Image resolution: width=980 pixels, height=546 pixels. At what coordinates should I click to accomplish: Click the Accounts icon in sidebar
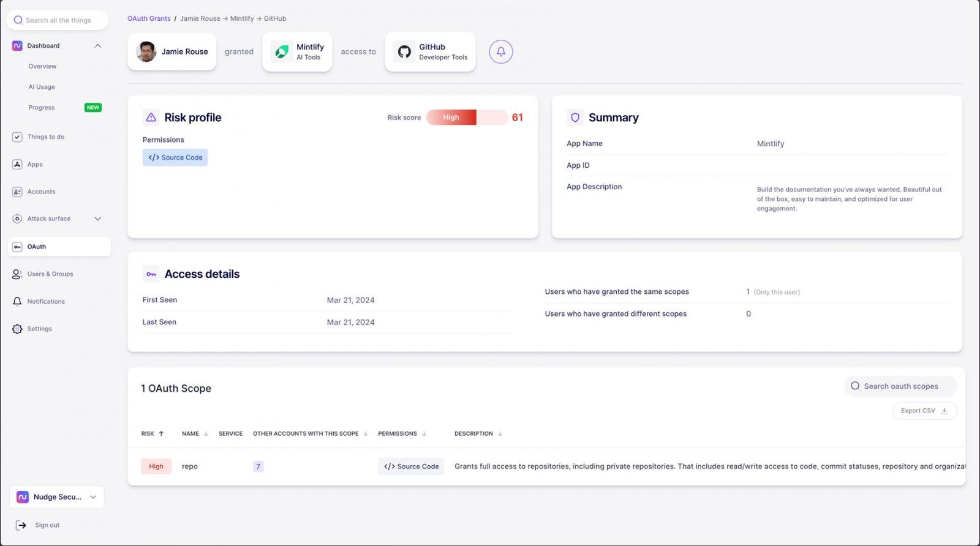tap(17, 192)
